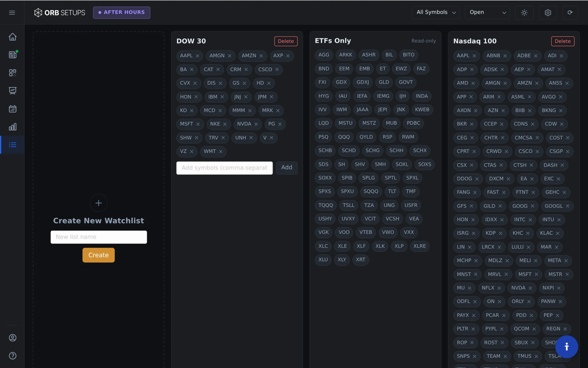
Task: Remove PLTR from Nasdaq 100 list
Action: [x=473, y=329]
